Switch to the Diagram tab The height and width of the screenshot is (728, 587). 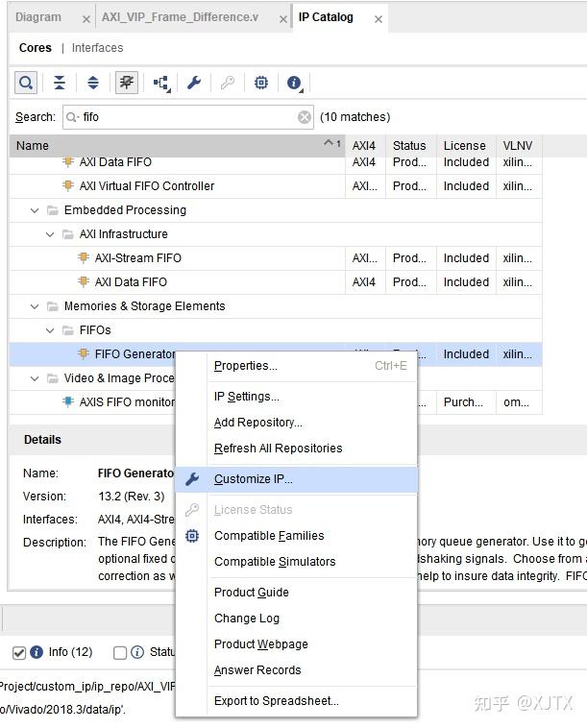[x=38, y=17]
